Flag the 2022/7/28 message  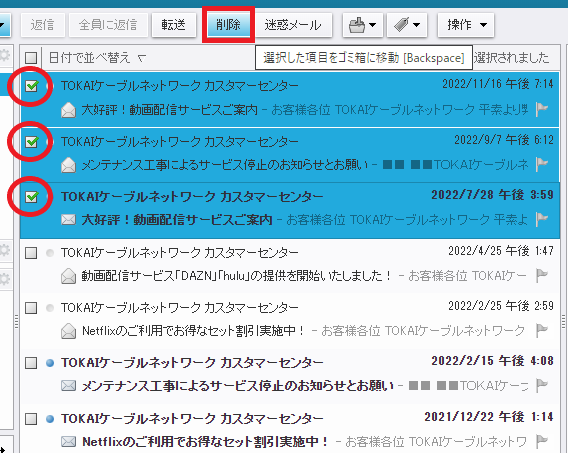pyautogui.click(x=542, y=219)
